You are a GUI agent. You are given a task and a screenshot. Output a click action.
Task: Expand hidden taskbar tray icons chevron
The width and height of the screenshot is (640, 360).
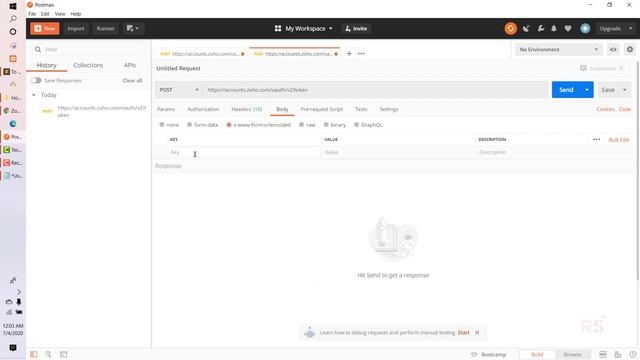coord(19,292)
